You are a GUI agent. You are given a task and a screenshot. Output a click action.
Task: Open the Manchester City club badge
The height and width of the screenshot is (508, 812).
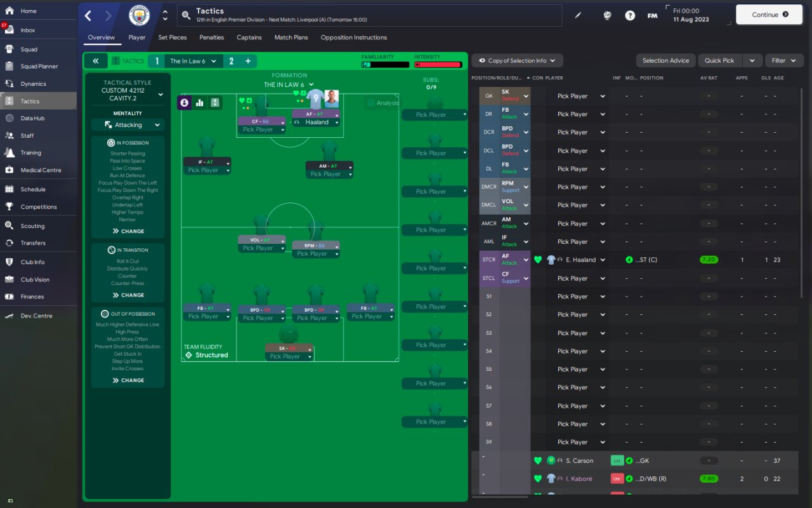[140, 15]
